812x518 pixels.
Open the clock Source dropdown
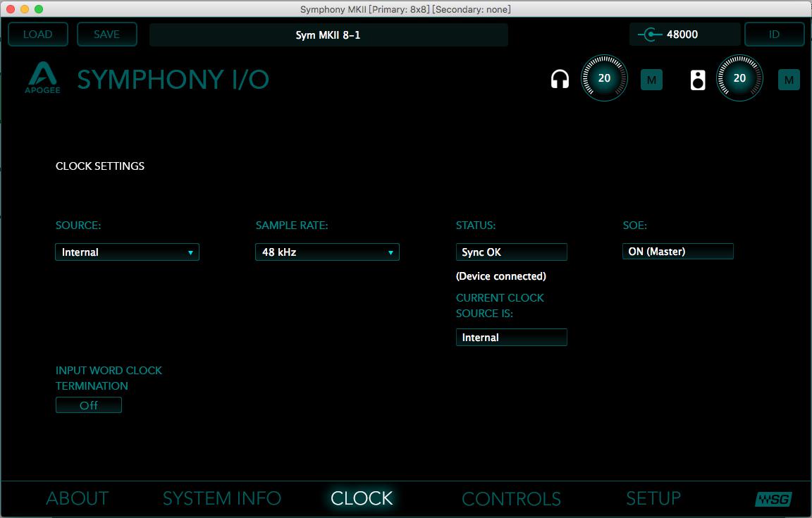(x=127, y=252)
